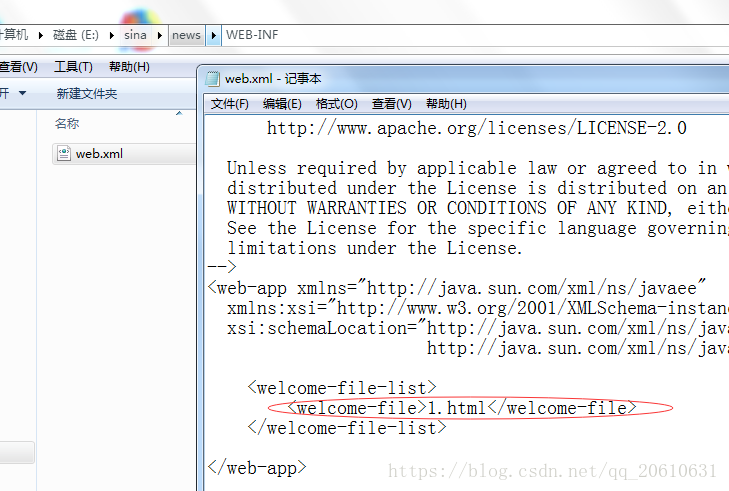729x491 pixels.
Task: Click the </web-app> closing tag
Action: [x=257, y=467]
